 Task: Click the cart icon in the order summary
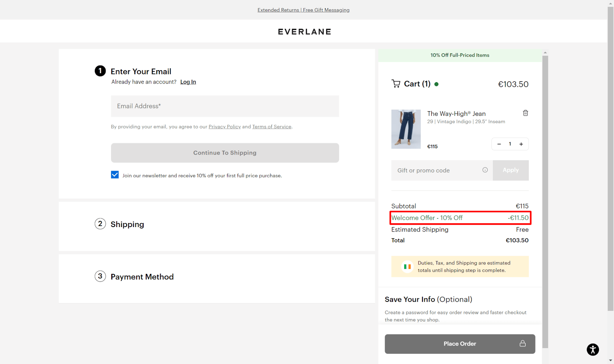[396, 84]
